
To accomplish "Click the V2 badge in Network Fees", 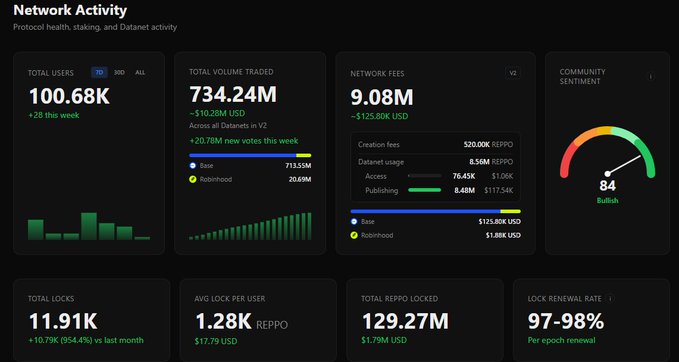I will point(513,73).
